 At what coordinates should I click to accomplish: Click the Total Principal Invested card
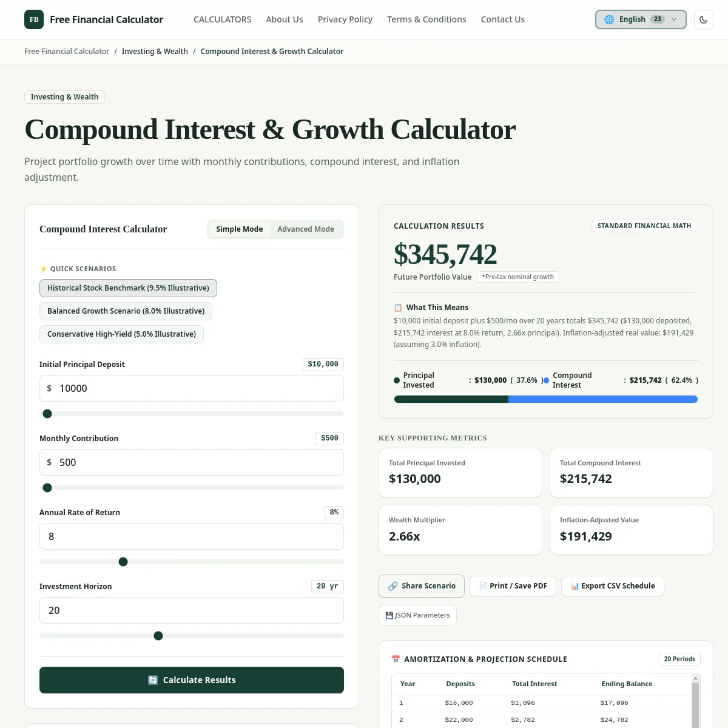point(460,473)
